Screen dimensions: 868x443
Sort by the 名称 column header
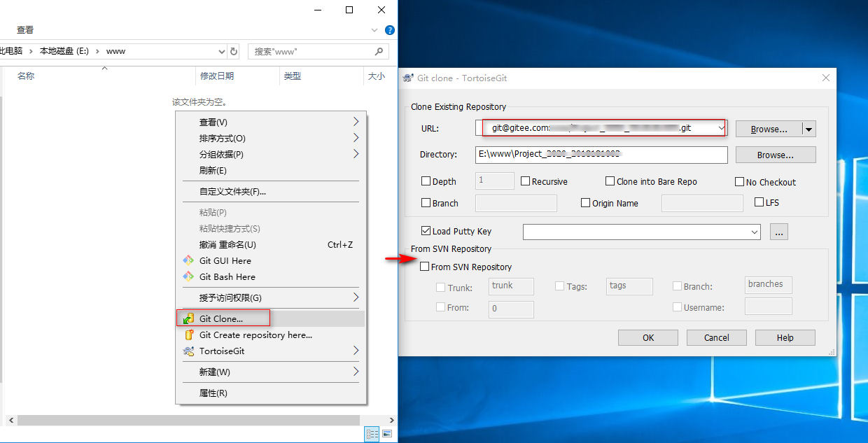(26, 76)
